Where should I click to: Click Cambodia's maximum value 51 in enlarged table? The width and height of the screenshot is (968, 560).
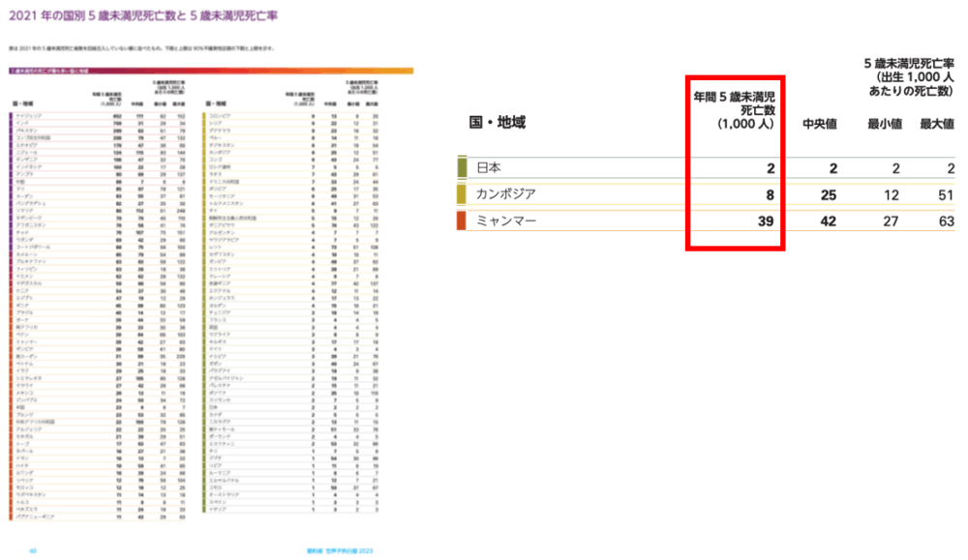pos(944,194)
